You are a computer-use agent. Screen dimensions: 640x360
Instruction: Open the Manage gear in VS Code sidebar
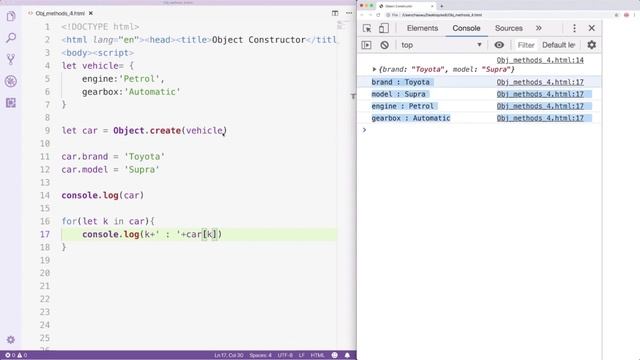pos(11,340)
